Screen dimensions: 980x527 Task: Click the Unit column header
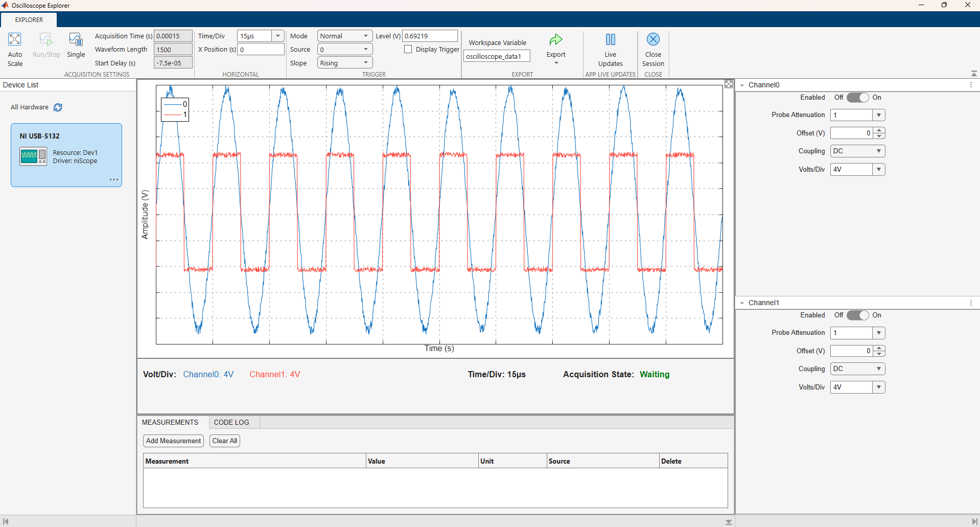point(512,461)
